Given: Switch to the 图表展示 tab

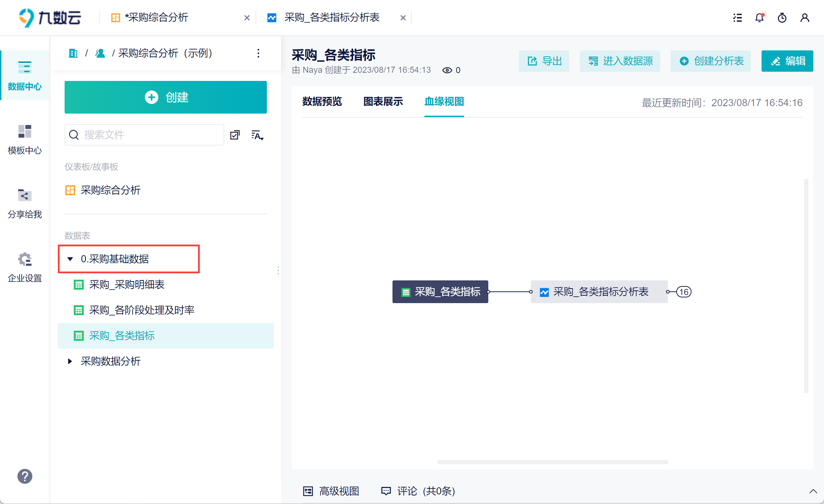Looking at the screenshot, I should tap(383, 102).
